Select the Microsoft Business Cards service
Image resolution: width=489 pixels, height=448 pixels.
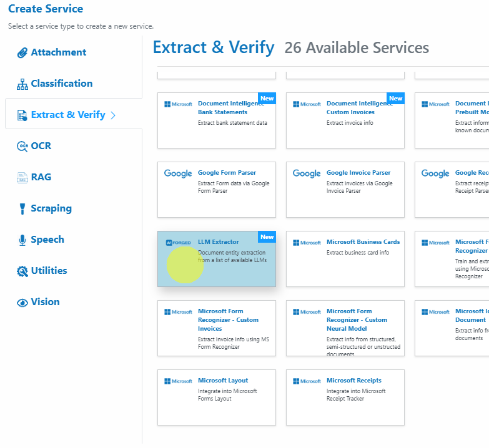(345, 259)
